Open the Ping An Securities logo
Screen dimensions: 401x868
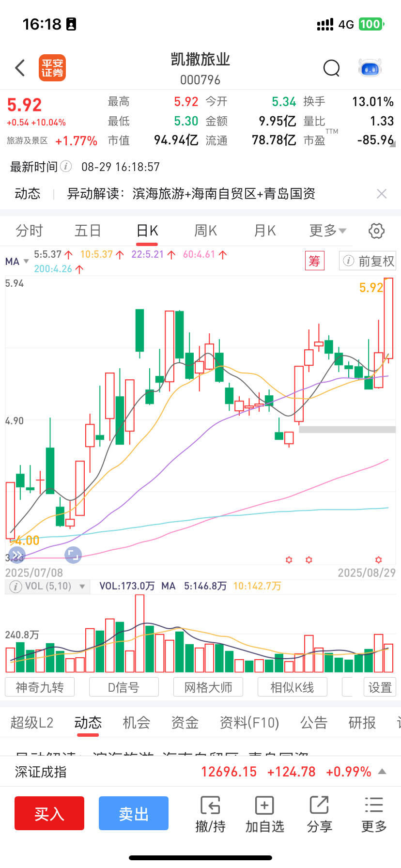[52, 68]
